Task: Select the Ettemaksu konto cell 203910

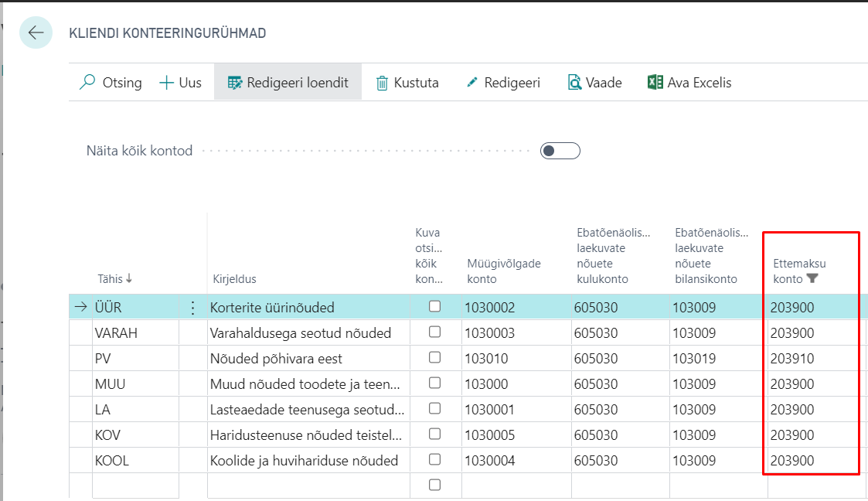Action: point(792,359)
